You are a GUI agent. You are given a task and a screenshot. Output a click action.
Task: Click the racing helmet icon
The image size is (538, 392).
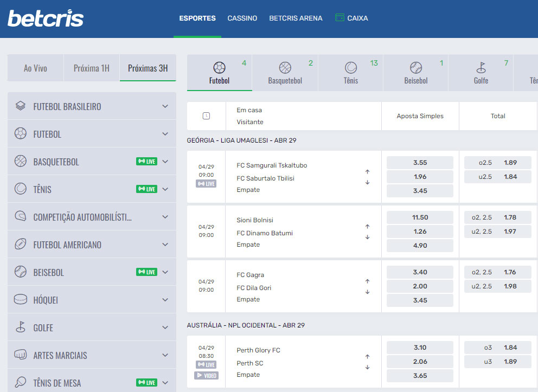tap(21, 216)
